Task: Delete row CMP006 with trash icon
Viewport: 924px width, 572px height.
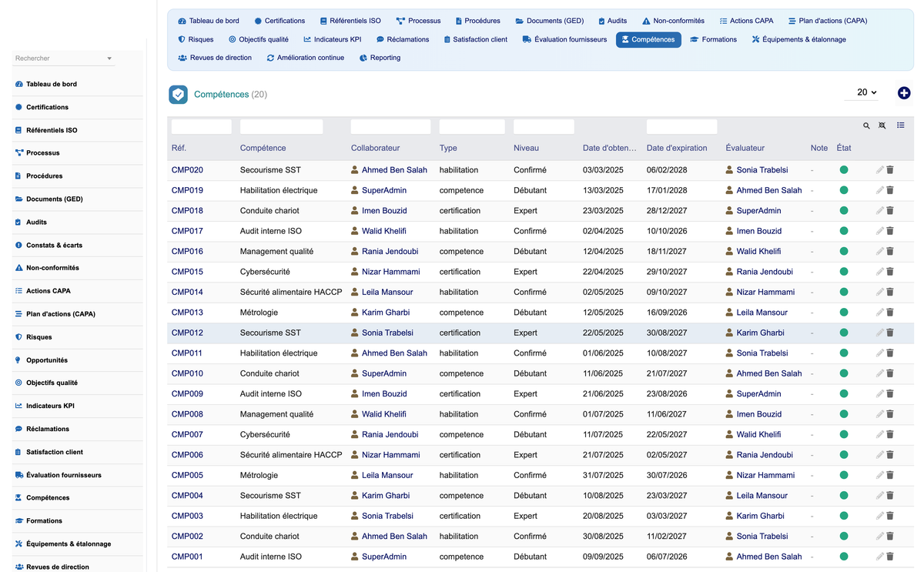Action: [890, 455]
